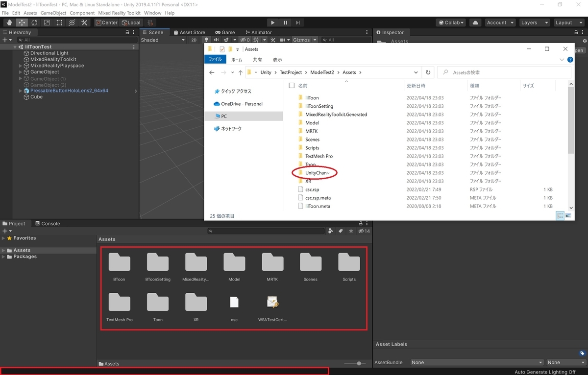Click the cloud services icon

point(475,23)
